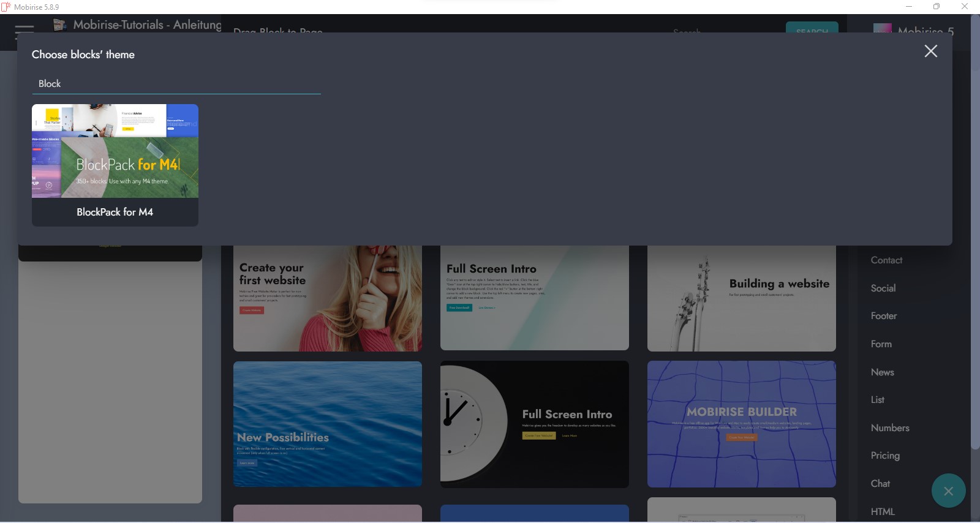Click the Search button in header
This screenshot has height=523, width=980.
pyautogui.click(x=812, y=28)
